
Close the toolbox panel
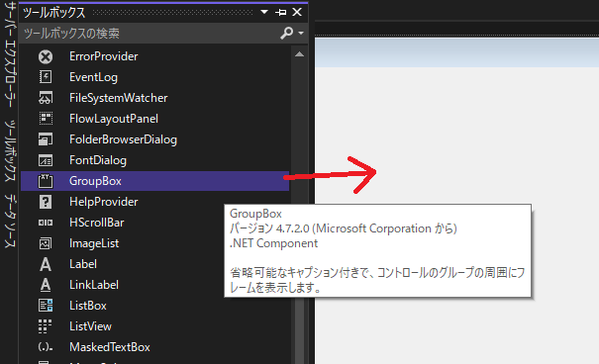[x=297, y=12]
